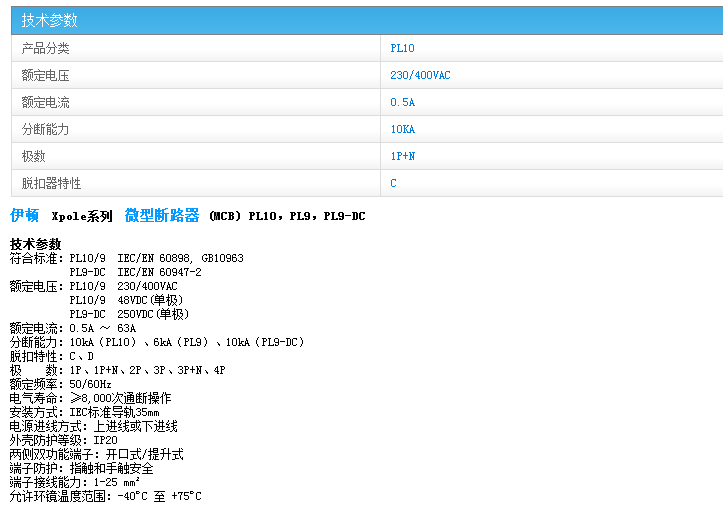Image resolution: width=723 pixels, height=510 pixels.
Task: Click the bold 技术参数 subheading below the table
Action: point(36,244)
